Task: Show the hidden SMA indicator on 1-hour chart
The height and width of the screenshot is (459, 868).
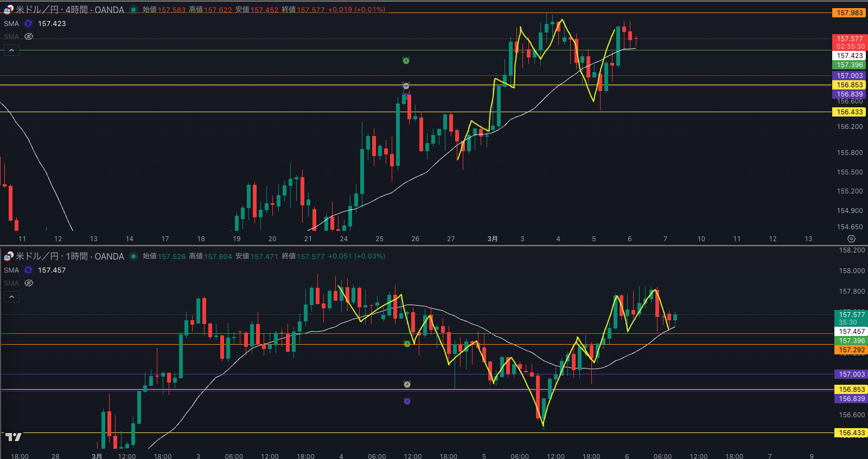Action: pyautogui.click(x=29, y=283)
